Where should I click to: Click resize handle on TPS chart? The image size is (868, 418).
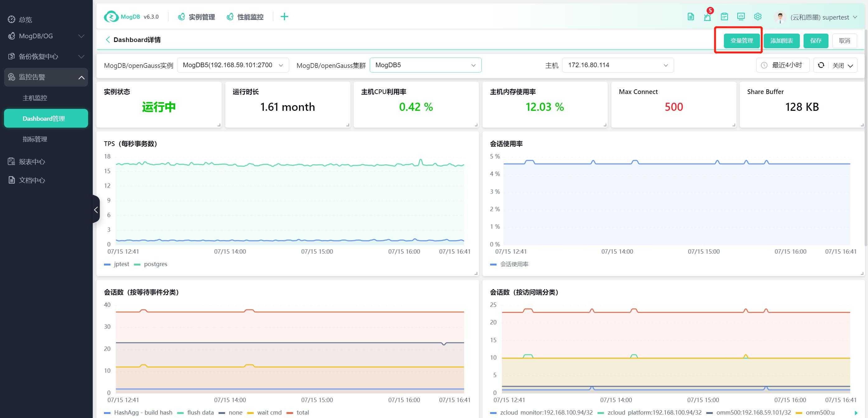(x=476, y=273)
